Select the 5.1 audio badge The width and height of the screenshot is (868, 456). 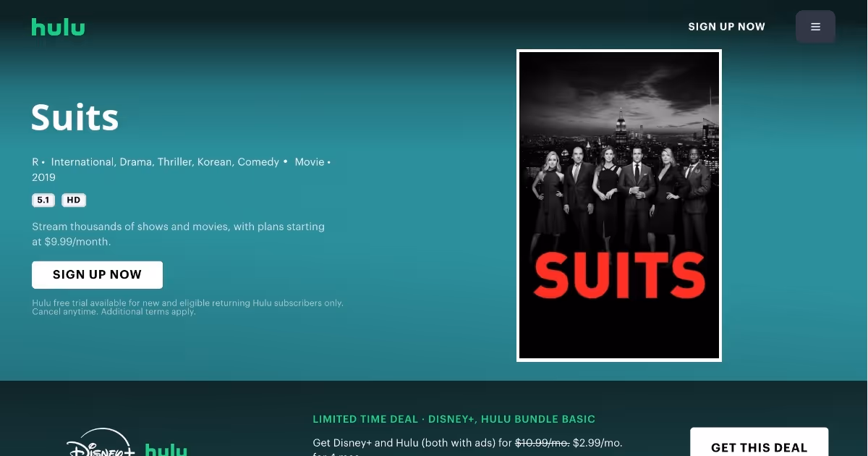[43, 200]
